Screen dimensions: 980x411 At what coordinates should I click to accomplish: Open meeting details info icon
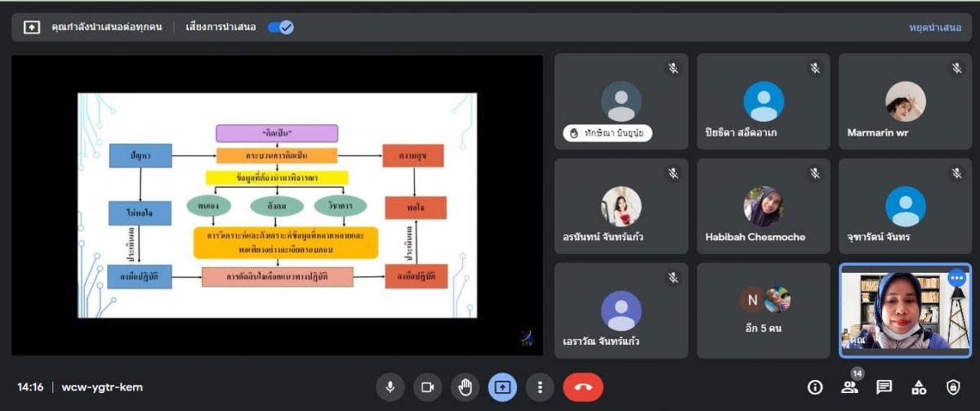click(x=815, y=387)
